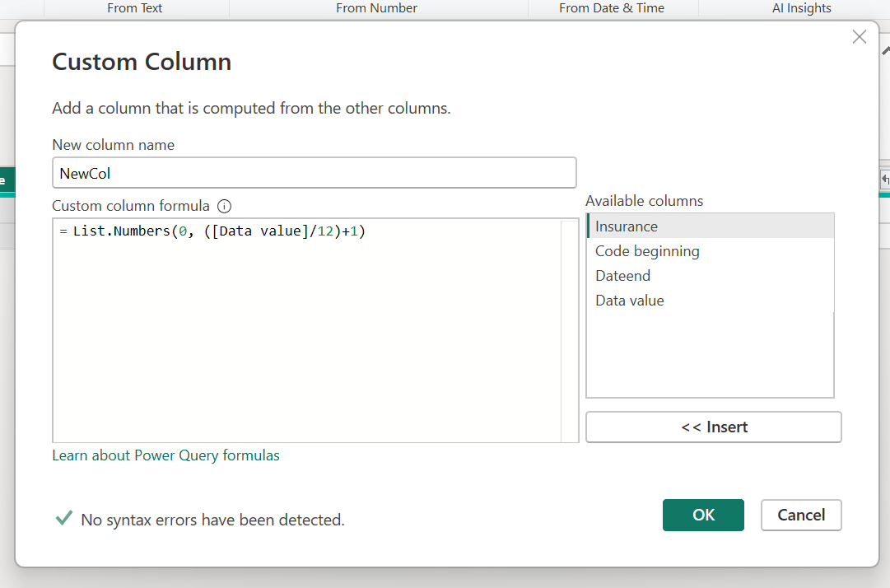Select Insurance in Available columns
The image size is (890, 588).
tap(710, 226)
